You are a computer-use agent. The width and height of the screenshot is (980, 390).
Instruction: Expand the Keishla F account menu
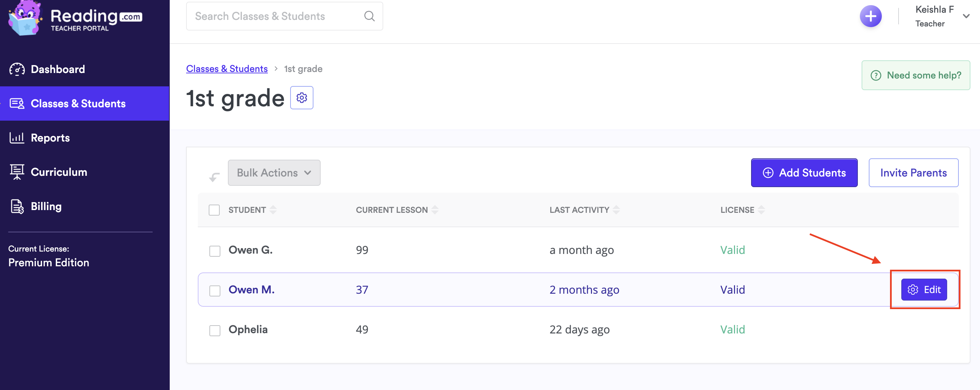(x=966, y=16)
